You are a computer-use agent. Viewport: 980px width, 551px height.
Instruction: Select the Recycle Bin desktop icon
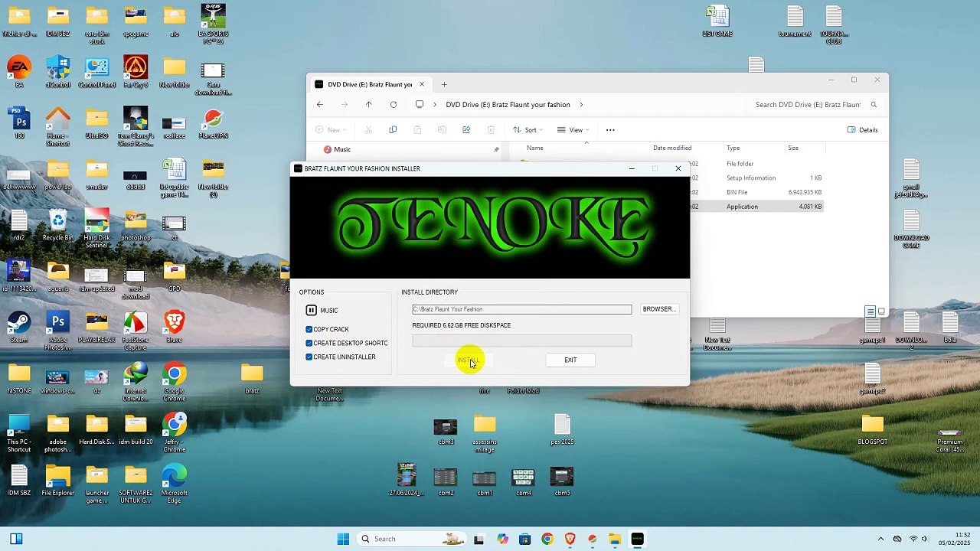click(x=58, y=225)
